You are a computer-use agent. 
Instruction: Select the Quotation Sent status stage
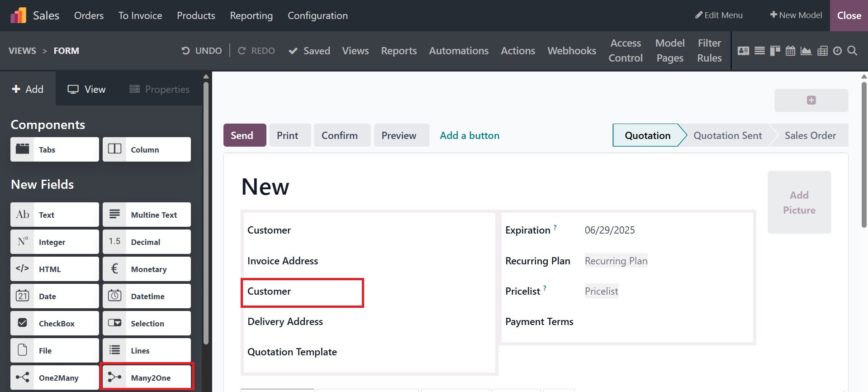click(727, 135)
